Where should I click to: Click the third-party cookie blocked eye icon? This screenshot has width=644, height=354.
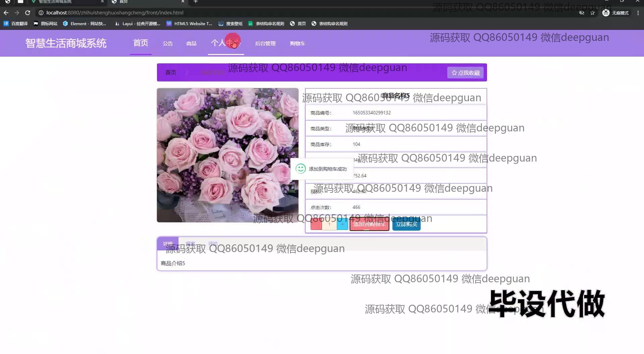point(582,13)
